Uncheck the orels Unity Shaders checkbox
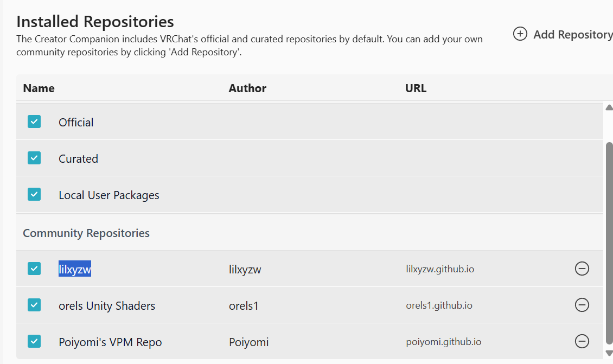 pyautogui.click(x=34, y=305)
